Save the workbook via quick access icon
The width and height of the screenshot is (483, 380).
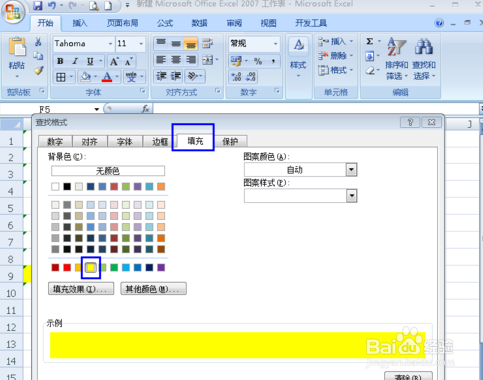coord(38,5)
